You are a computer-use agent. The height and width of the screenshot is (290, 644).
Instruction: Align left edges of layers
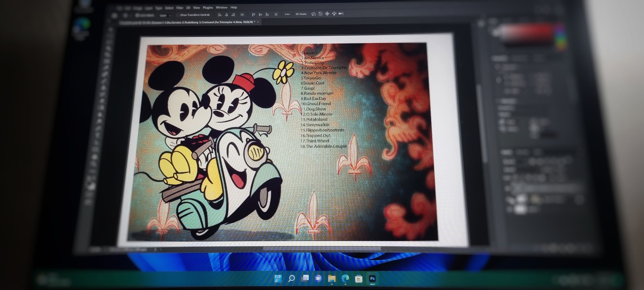(x=219, y=15)
